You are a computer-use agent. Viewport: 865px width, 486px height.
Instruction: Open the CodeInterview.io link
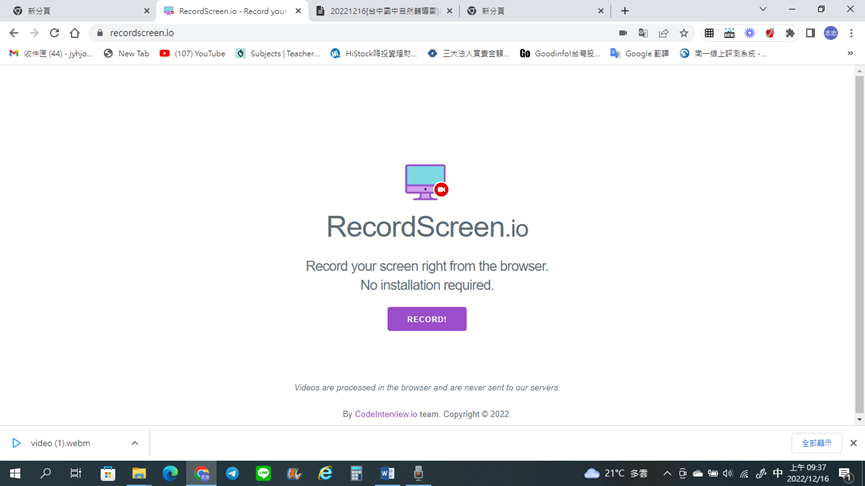386,414
